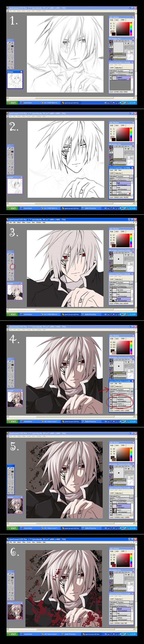Select the Pen tool in step 1 toolbox
The image size is (144, 644).
pos(9,43)
